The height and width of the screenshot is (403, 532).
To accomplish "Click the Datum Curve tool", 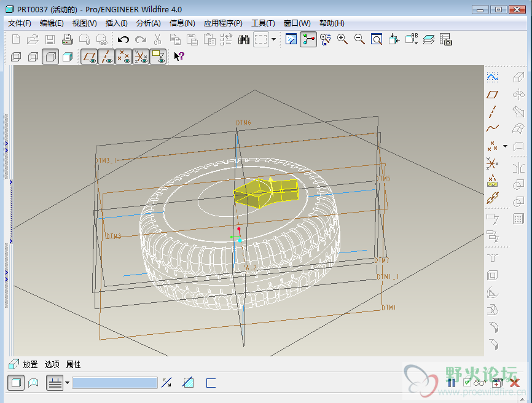I will 492,128.
